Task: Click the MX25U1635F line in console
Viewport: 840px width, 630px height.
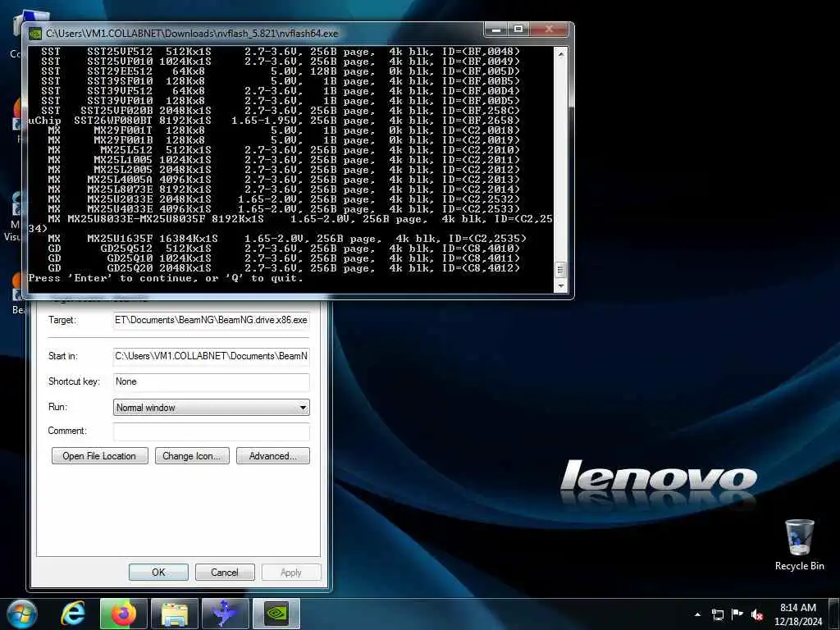Action: click(287, 239)
